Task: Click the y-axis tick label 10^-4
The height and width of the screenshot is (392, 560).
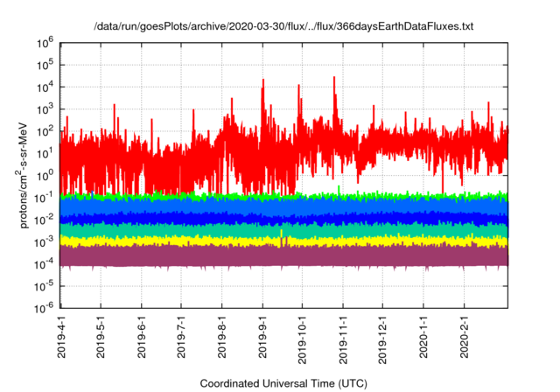Action: [44, 264]
